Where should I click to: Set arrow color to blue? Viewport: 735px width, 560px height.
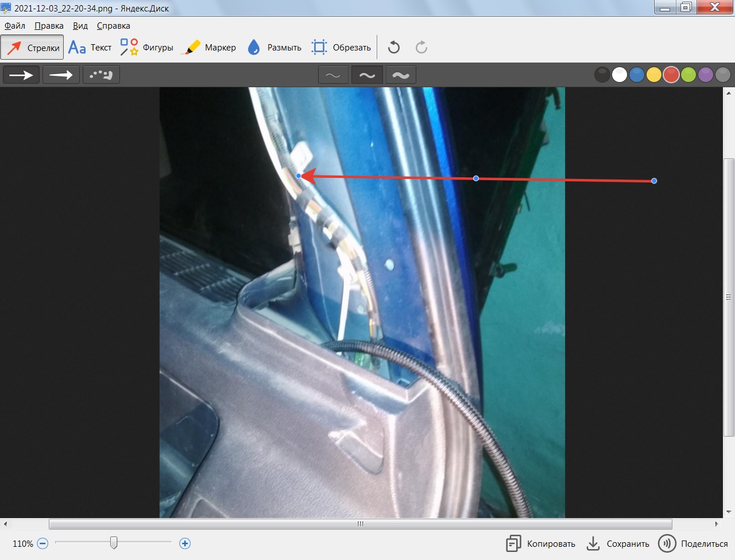637,75
